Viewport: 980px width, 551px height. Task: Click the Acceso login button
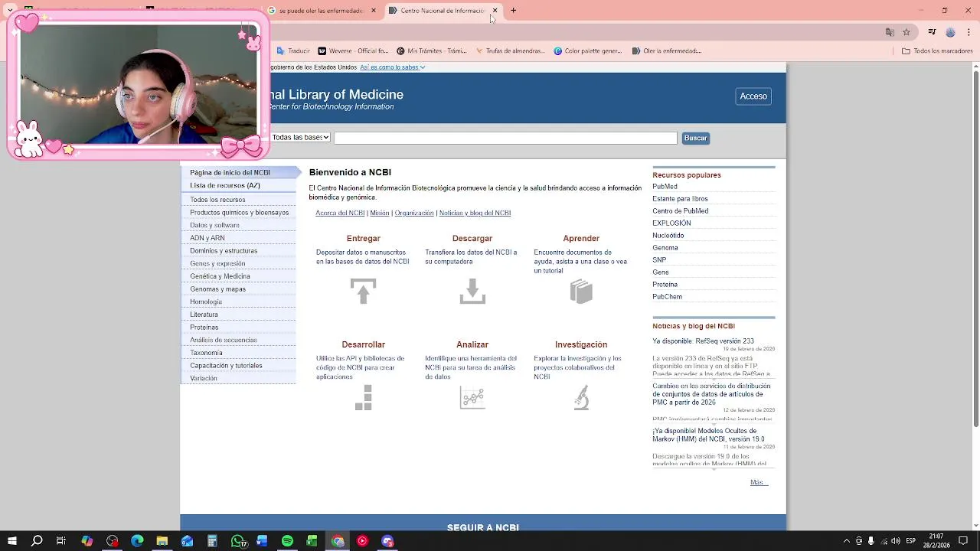coord(753,96)
